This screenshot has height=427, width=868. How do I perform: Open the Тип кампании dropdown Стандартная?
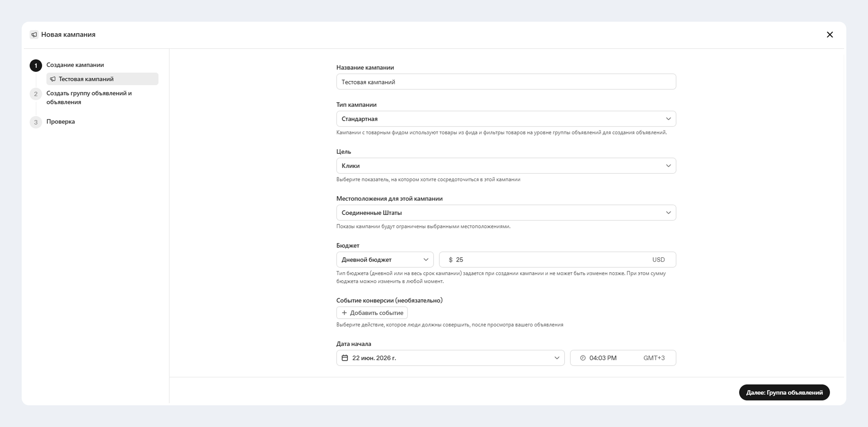tap(506, 119)
